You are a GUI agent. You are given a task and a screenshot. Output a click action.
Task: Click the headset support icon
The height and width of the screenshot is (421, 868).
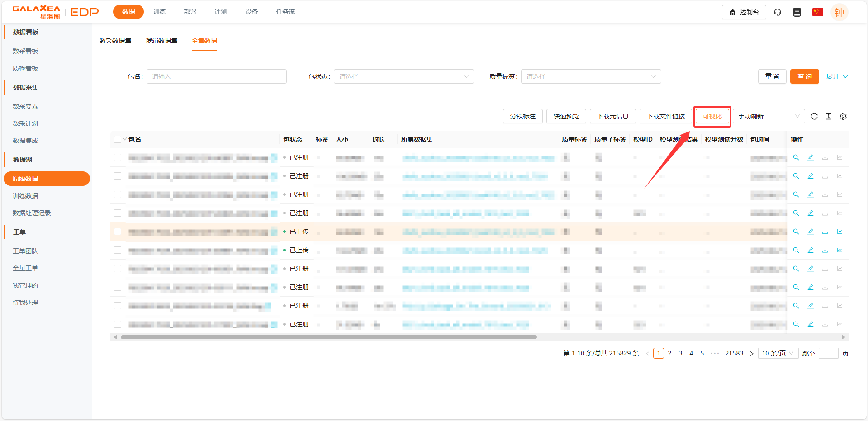(778, 12)
